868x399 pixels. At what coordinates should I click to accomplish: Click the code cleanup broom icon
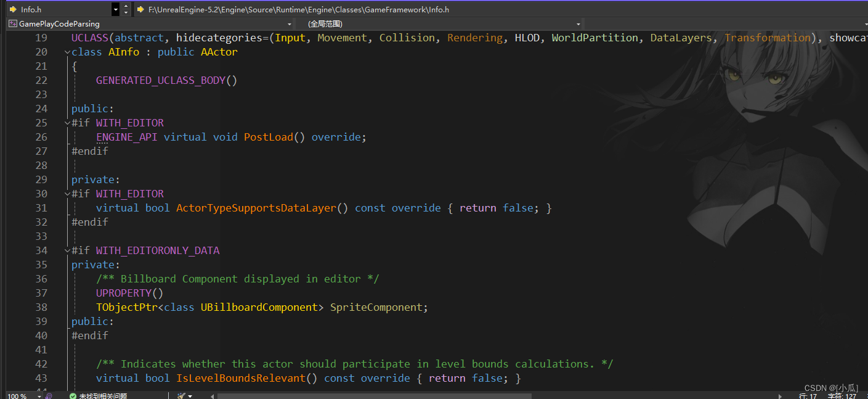click(x=181, y=396)
